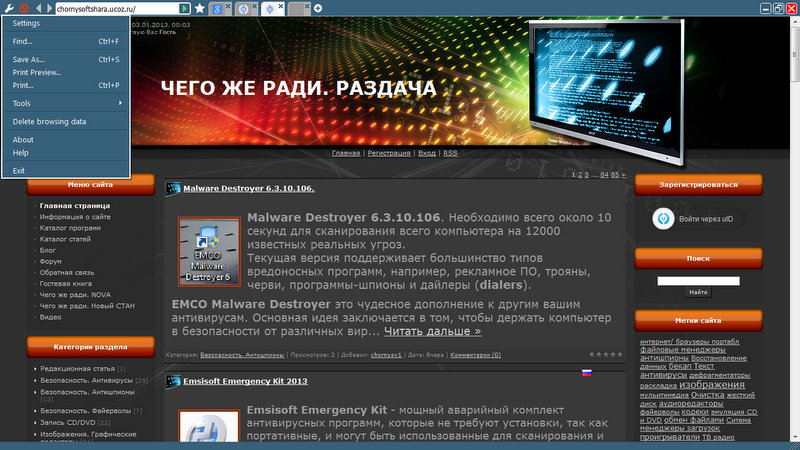Open the RSS link under banner

(450, 153)
